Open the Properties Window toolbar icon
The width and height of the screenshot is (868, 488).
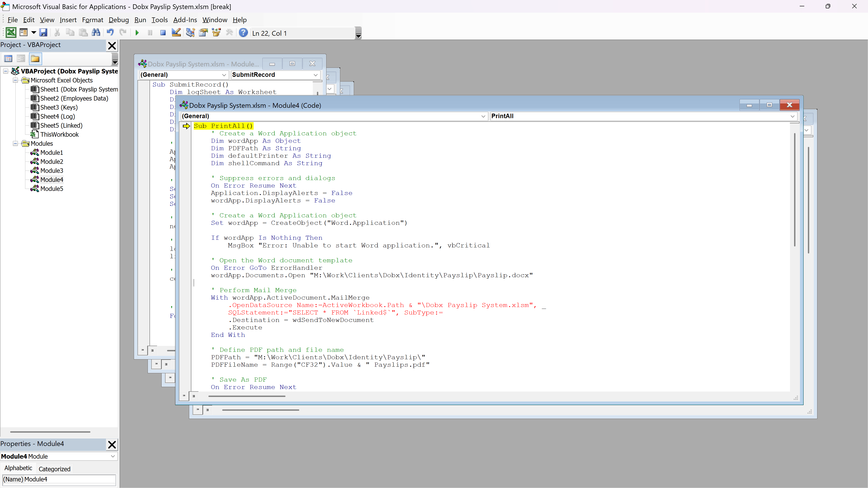(x=203, y=33)
